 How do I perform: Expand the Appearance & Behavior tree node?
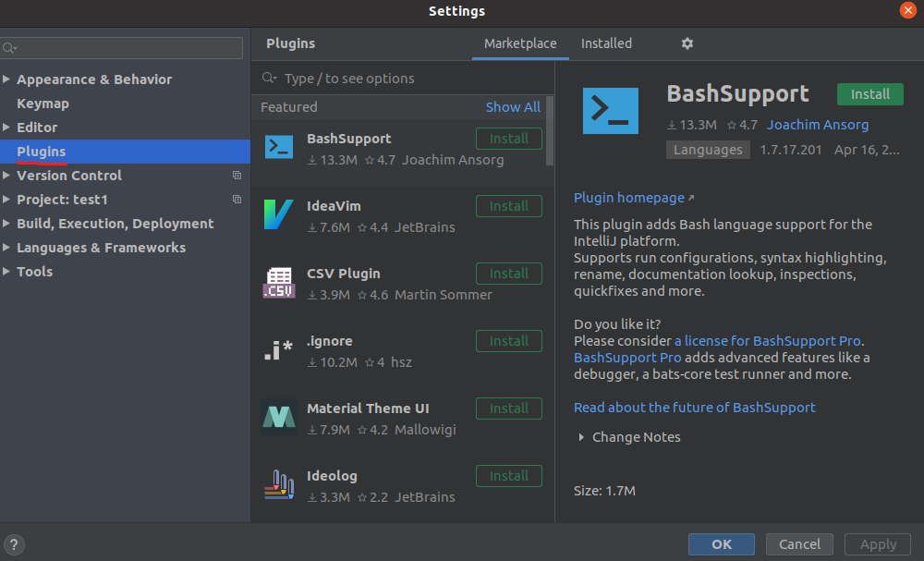pos(6,79)
